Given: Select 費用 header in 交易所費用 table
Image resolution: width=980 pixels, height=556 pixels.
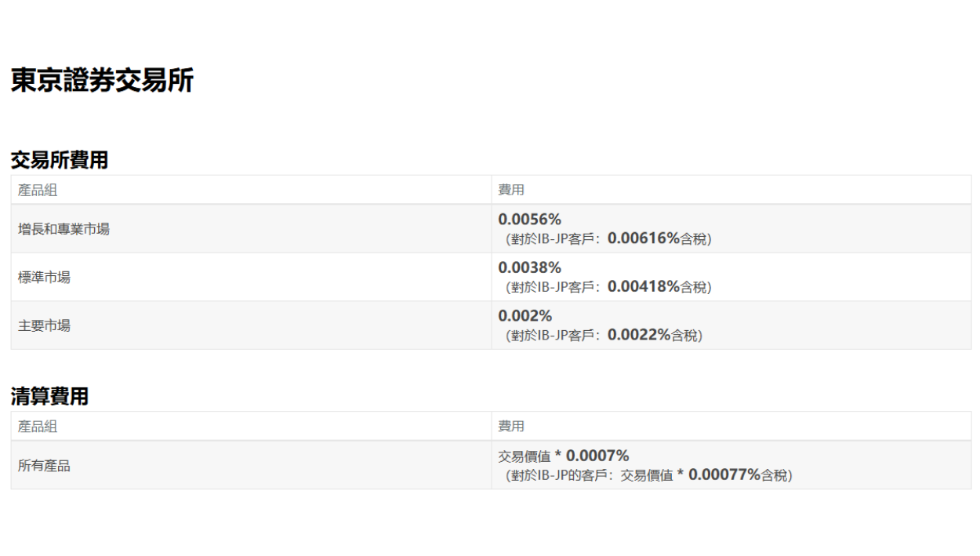Looking at the screenshot, I should (511, 190).
